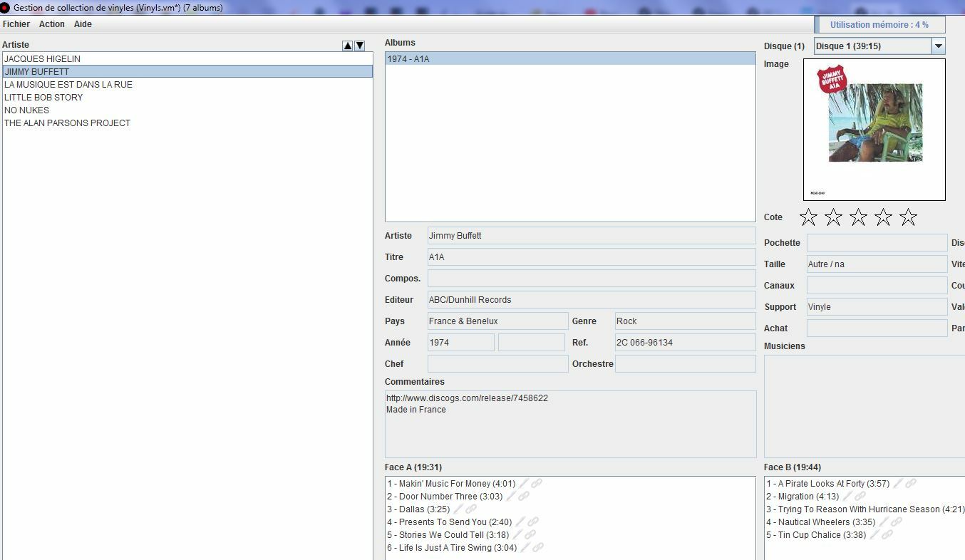Click the link icon for Stories We Could Tell
965x560 pixels.
point(530,534)
